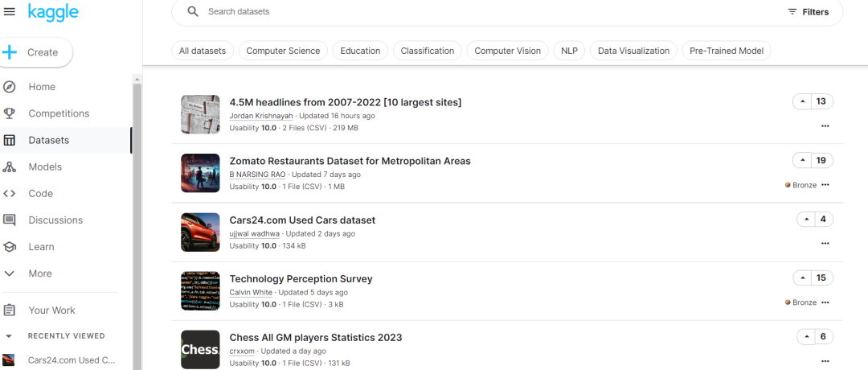Image resolution: width=868 pixels, height=370 pixels.
Task: Click the plus icon on Create
Action: [x=10, y=52]
